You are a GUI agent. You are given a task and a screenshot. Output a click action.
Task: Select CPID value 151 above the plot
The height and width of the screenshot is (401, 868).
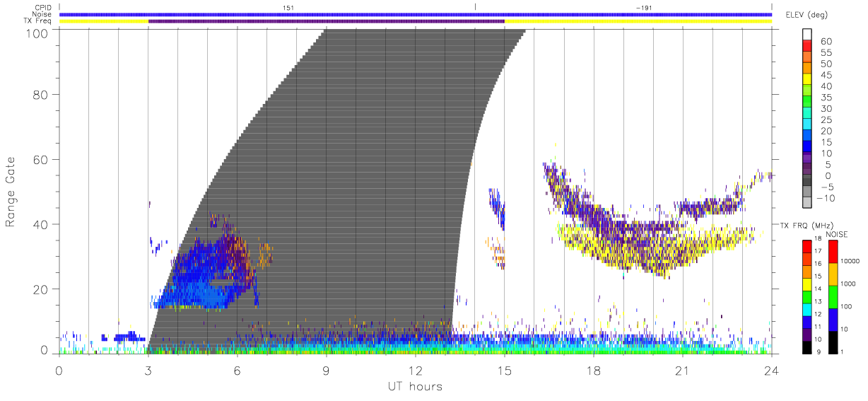click(287, 7)
